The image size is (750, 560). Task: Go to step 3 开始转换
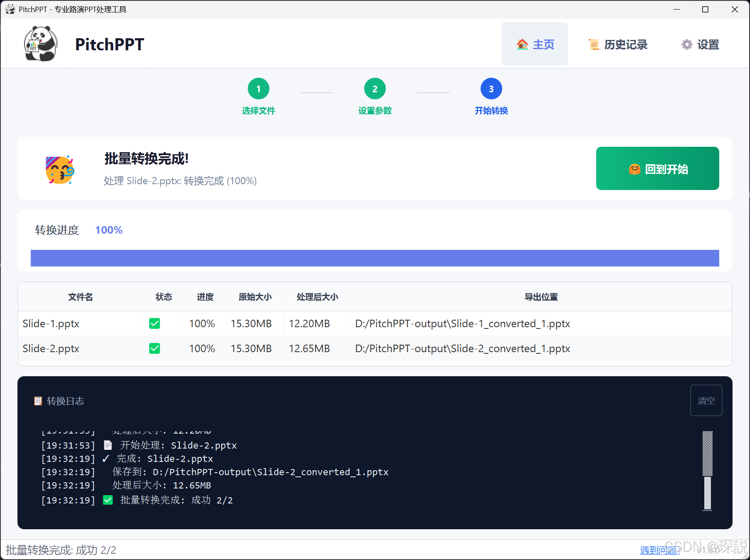pos(491,96)
